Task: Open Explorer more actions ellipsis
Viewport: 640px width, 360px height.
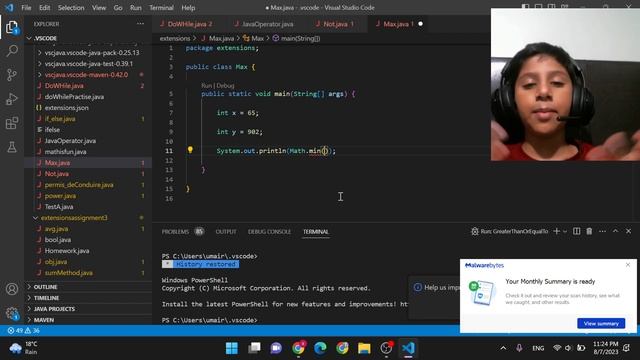Action: (140, 24)
